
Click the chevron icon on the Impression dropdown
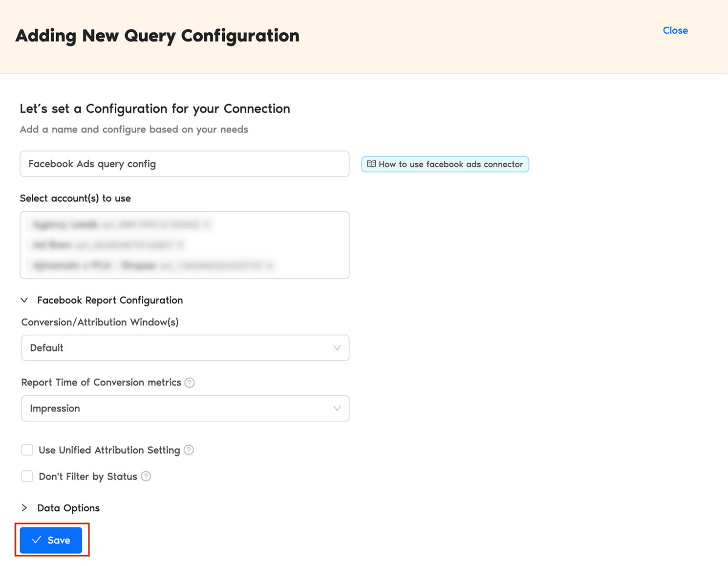click(337, 408)
